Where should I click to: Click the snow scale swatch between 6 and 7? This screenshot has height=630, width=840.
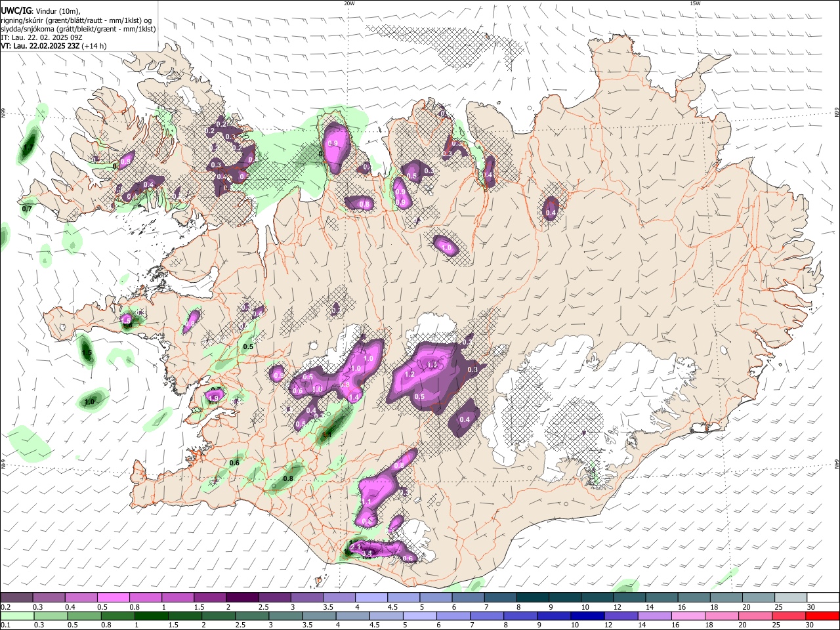point(467,597)
